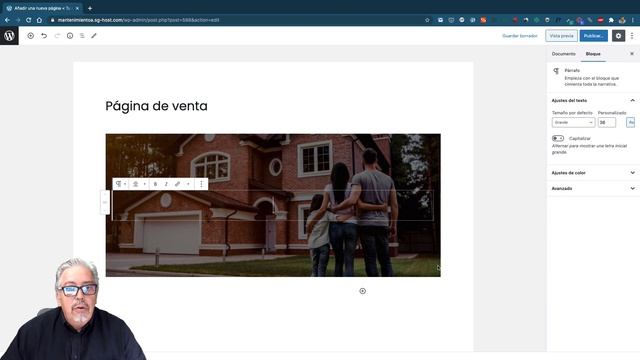The image size is (640, 360).
Task: Open block toolbar three-dot options
Action: (x=201, y=184)
